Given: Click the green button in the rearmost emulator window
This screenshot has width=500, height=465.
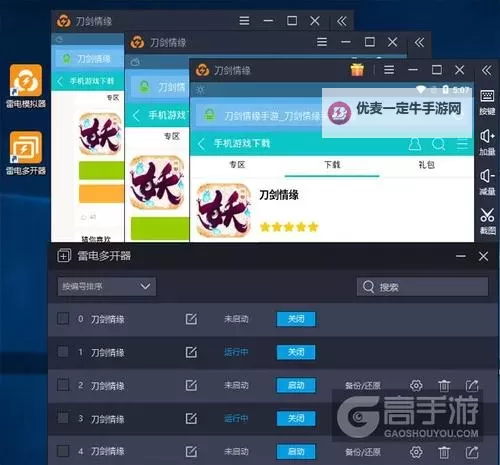Looking at the screenshot, I should tap(101, 171).
